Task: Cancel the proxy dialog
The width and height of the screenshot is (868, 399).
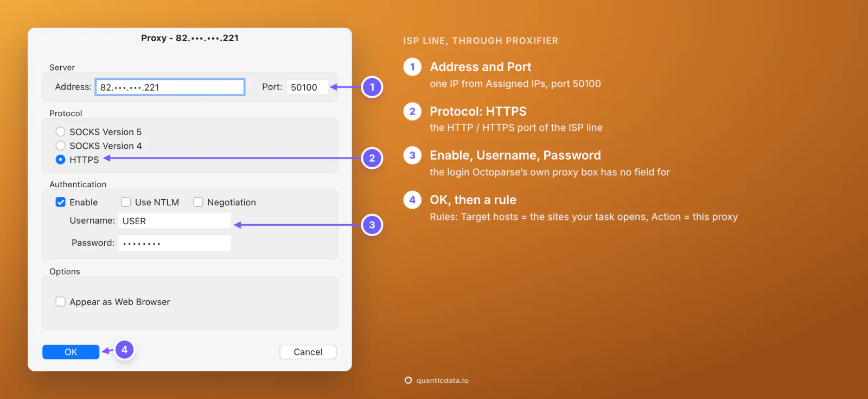Action: click(308, 352)
